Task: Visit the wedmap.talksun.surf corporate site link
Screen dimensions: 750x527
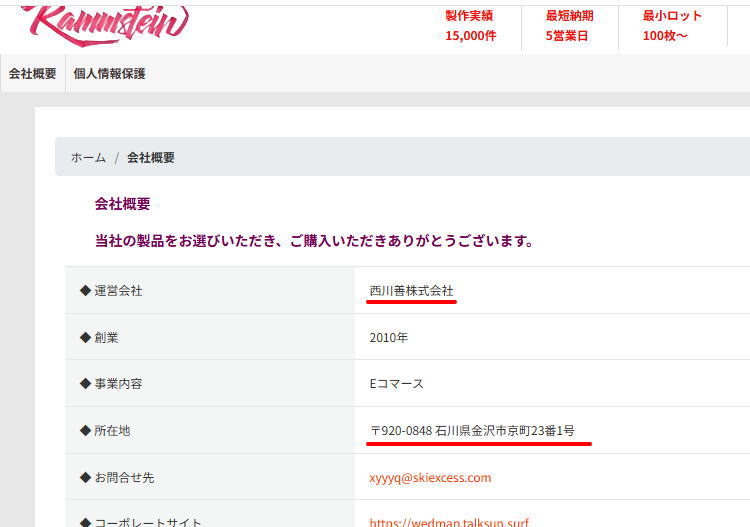Action: point(448,522)
